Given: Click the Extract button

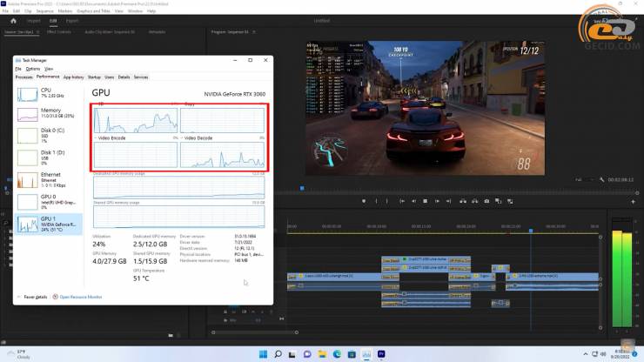Looking at the screenshot, I should [x=475, y=201].
